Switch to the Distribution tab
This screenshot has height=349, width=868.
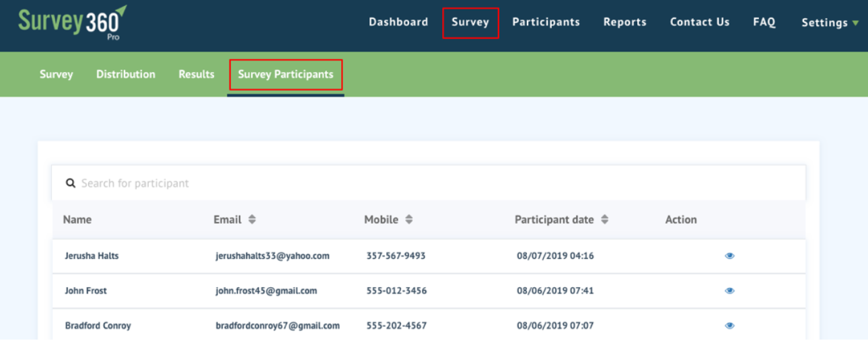pos(126,75)
